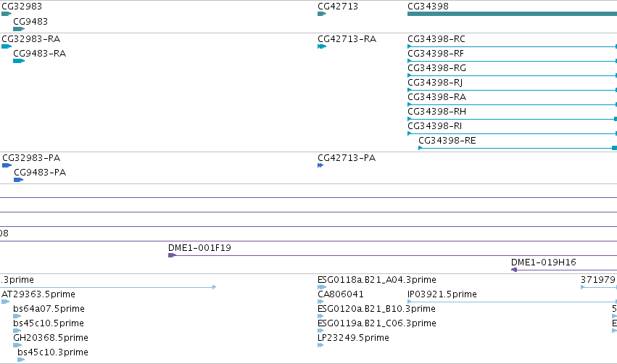Select the DME1-019H16 clone label

(544, 262)
